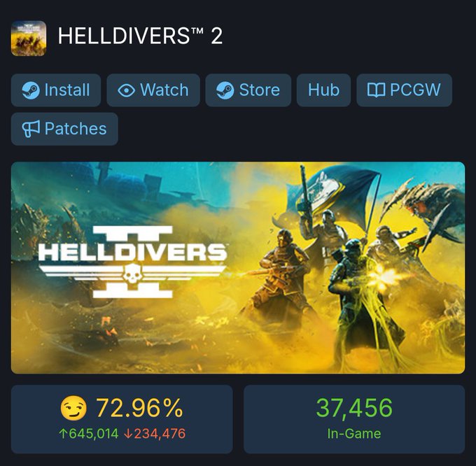476x466 pixels.
Task: Click the small HELLDIVERS 2 app icon thumbnail
Action: click(x=29, y=38)
